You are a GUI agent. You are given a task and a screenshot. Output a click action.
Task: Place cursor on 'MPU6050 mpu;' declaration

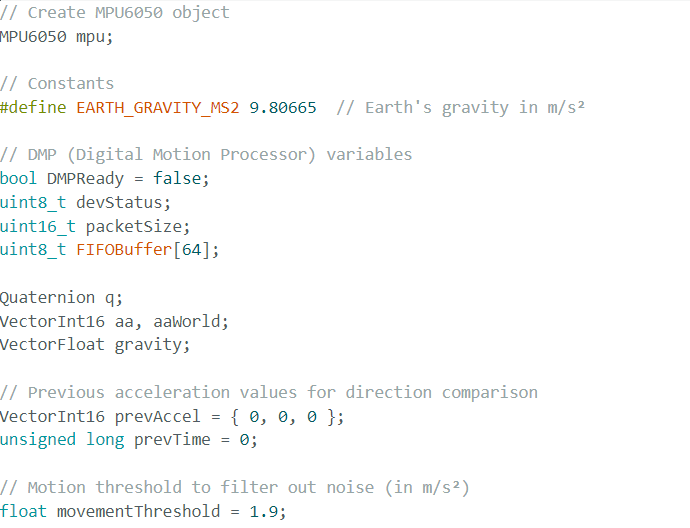(x=57, y=36)
